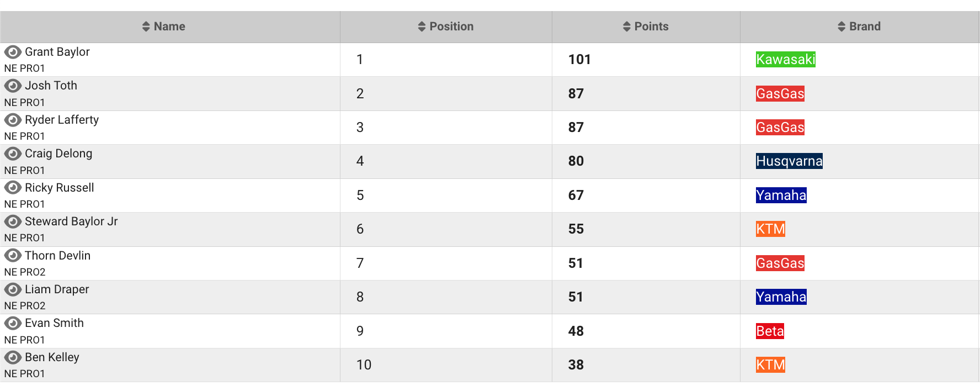Toggle watch eye for Evan Smith

(x=13, y=323)
